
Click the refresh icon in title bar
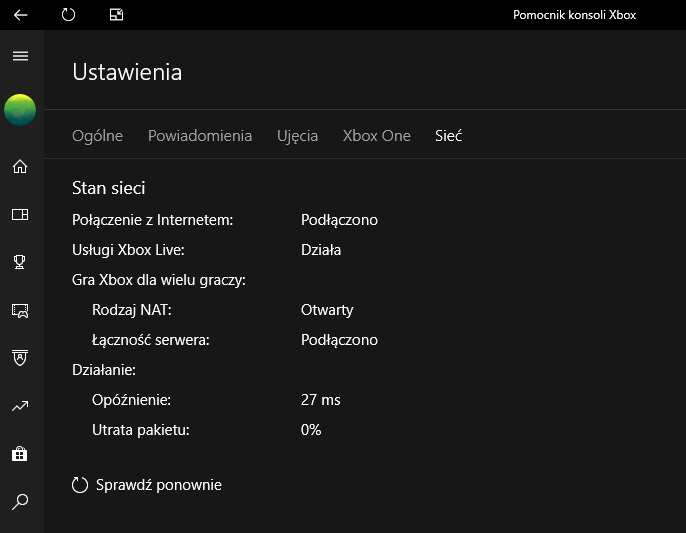[x=68, y=15]
